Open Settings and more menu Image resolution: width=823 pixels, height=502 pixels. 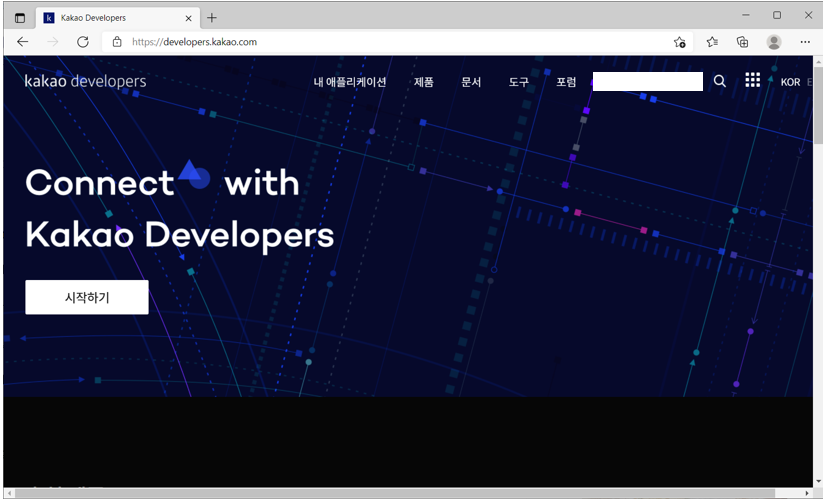pos(805,42)
